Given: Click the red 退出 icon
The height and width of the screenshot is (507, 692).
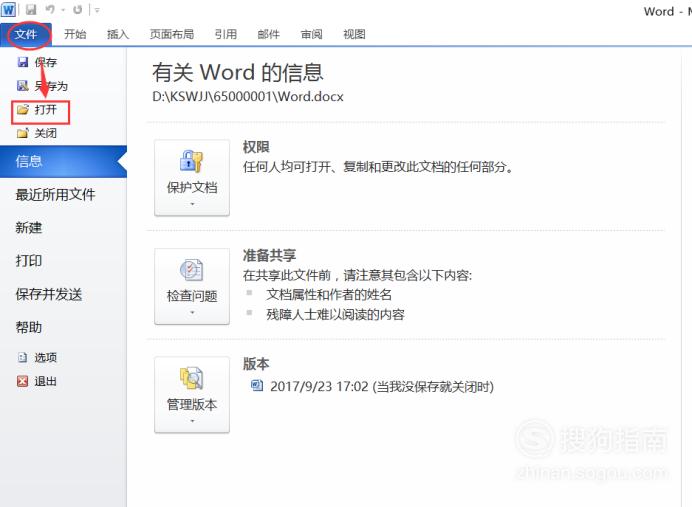Looking at the screenshot, I should click(x=23, y=381).
